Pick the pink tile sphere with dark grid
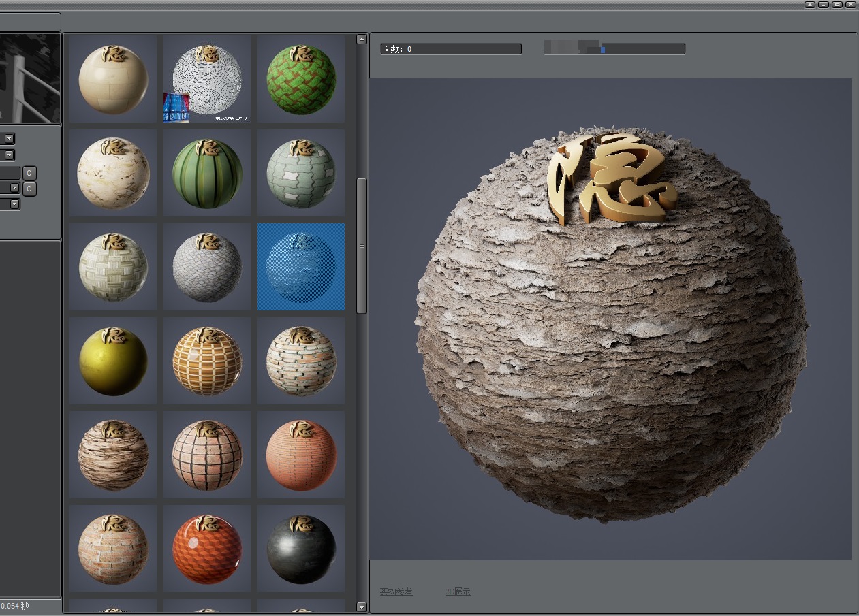This screenshot has height=616, width=859. coord(206,455)
